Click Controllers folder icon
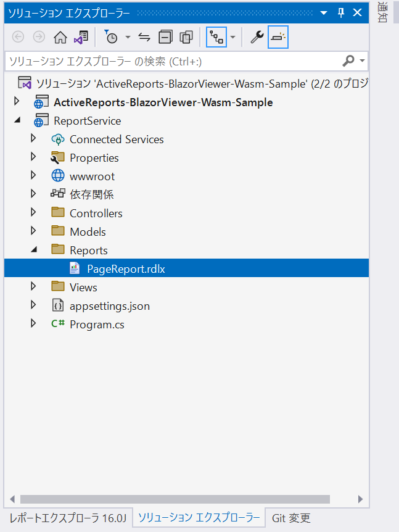The height and width of the screenshot is (532, 399). (58, 212)
